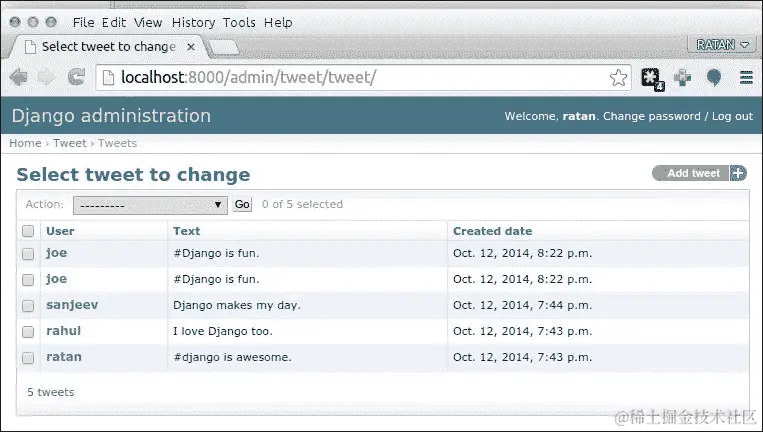
Task: Open the Action dropdown
Action: pos(150,204)
